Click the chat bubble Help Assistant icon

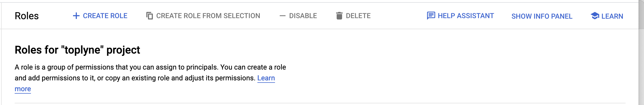click(x=431, y=16)
